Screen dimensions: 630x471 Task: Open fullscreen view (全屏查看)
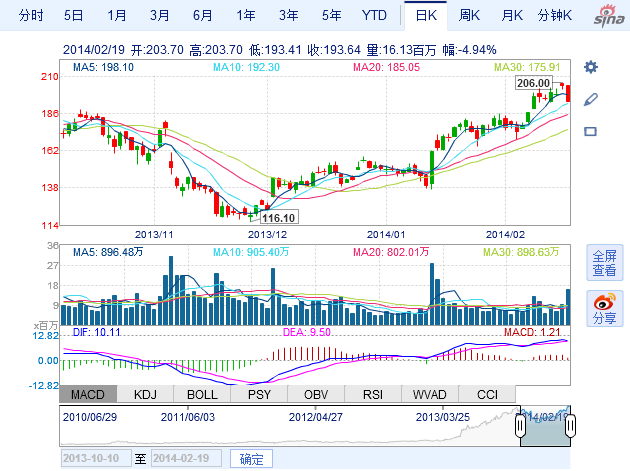[x=603, y=263]
